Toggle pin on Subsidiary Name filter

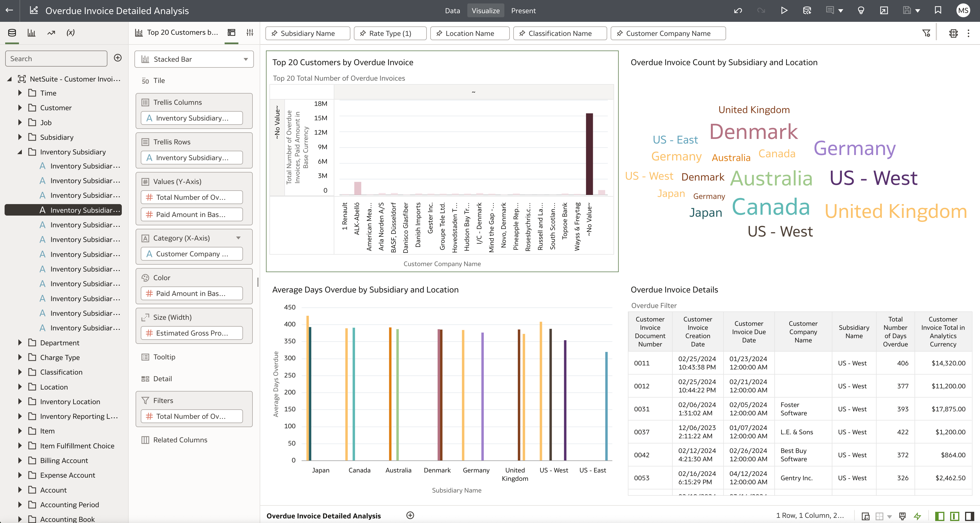point(274,34)
